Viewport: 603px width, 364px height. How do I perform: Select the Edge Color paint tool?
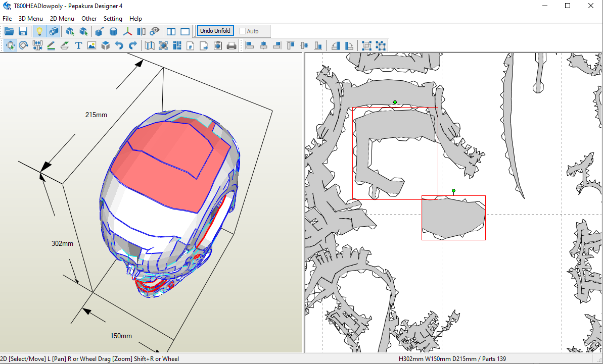click(65, 45)
